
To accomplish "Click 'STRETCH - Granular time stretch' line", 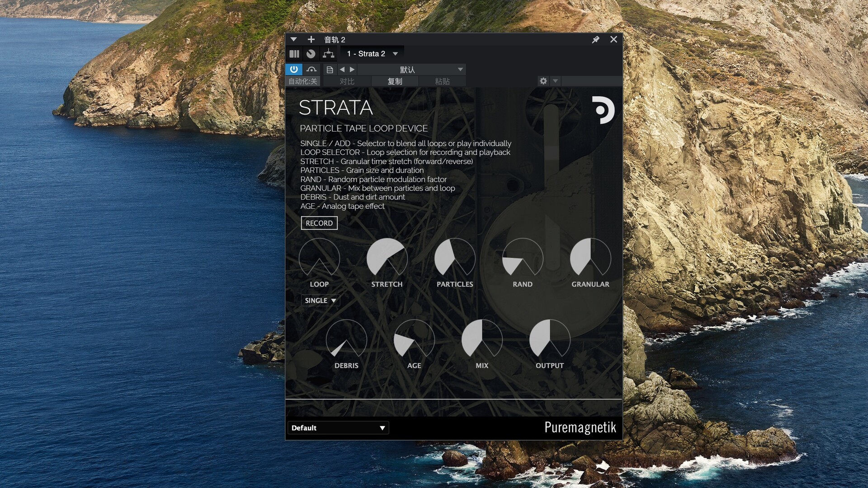I will pyautogui.click(x=387, y=161).
